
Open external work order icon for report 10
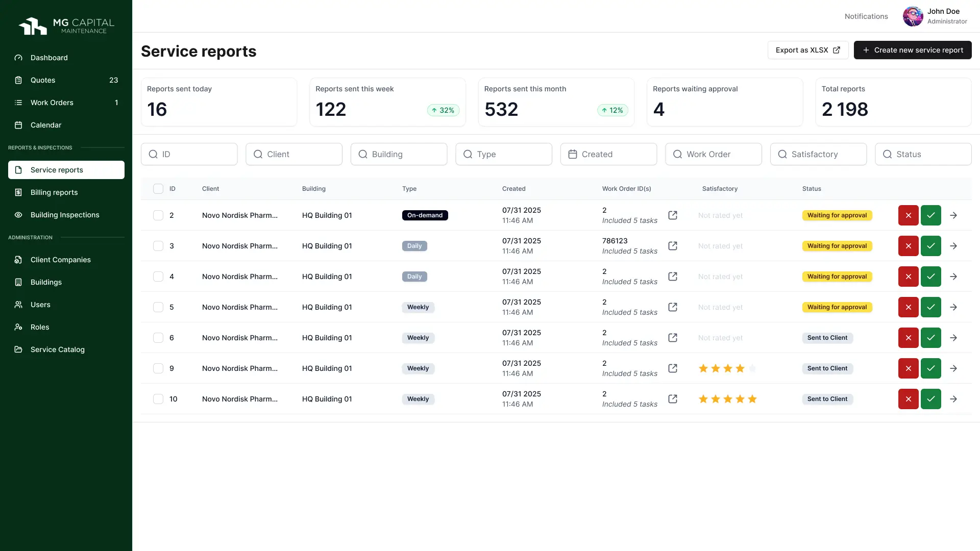click(673, 399)
